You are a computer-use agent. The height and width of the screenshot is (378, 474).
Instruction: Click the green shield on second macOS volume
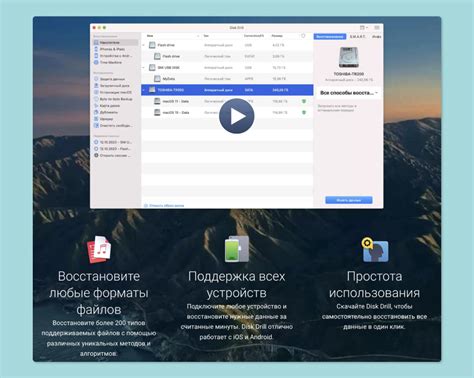[x=304, y=112]
